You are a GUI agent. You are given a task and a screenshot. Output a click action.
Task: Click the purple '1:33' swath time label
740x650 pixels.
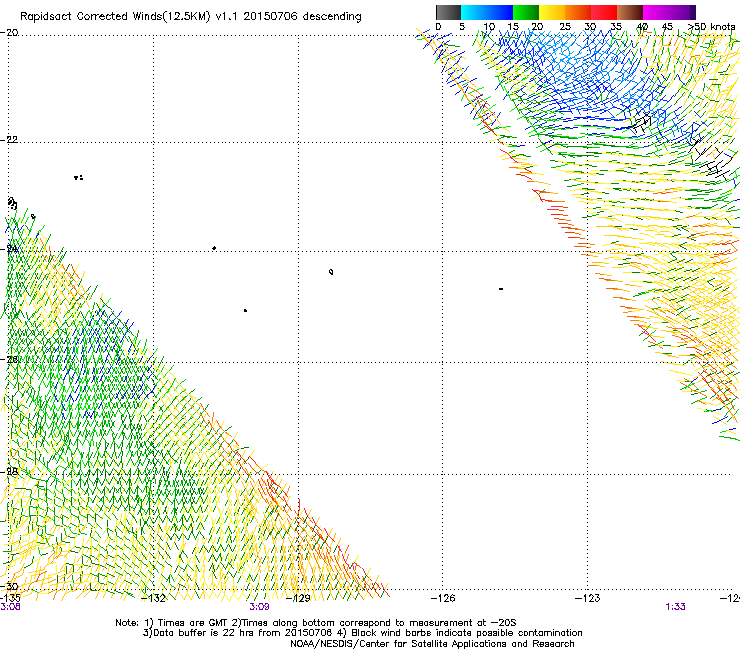tap(675, 607)
